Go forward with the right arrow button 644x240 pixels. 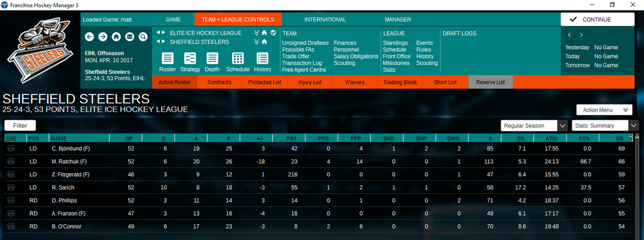103,37
